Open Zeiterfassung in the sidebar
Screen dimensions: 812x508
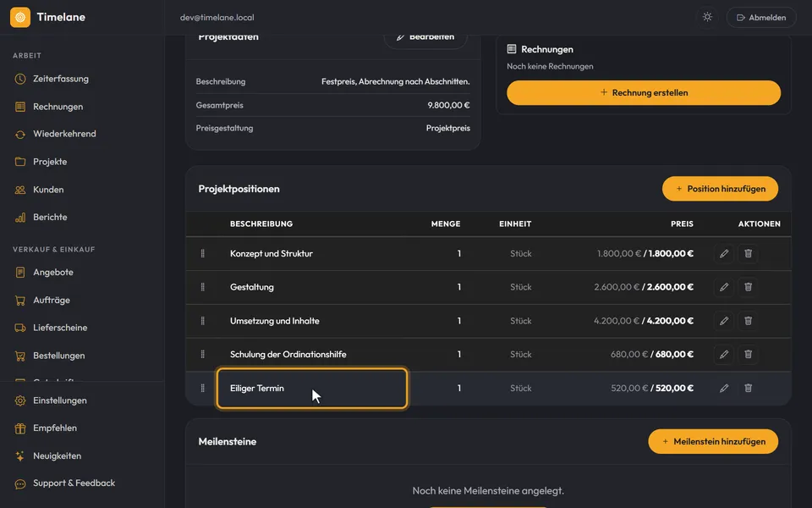[61, 79]
